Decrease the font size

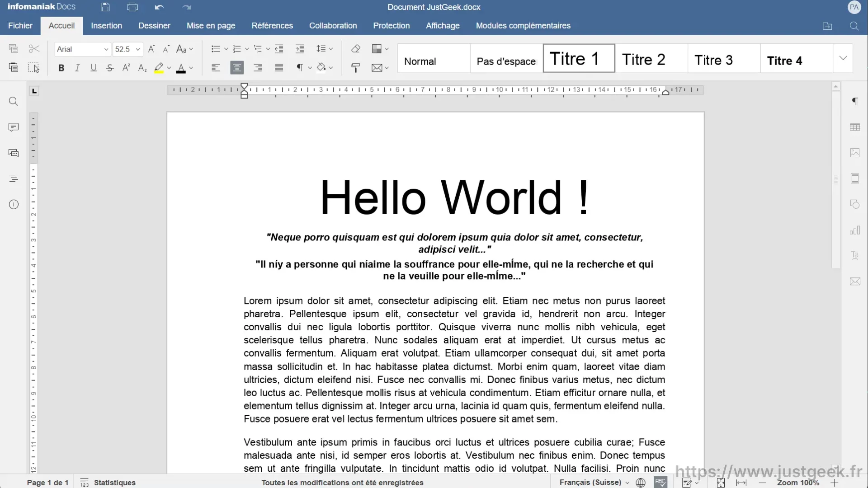166,49
